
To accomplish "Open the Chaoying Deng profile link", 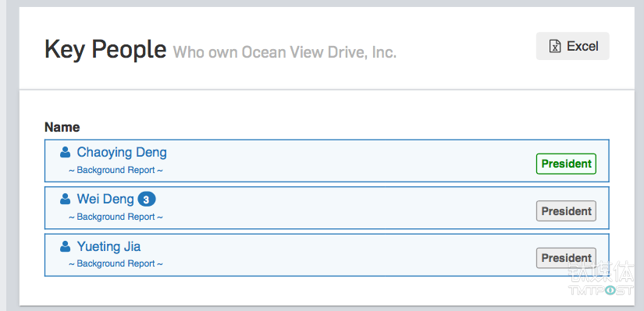I will pos(122,152).
